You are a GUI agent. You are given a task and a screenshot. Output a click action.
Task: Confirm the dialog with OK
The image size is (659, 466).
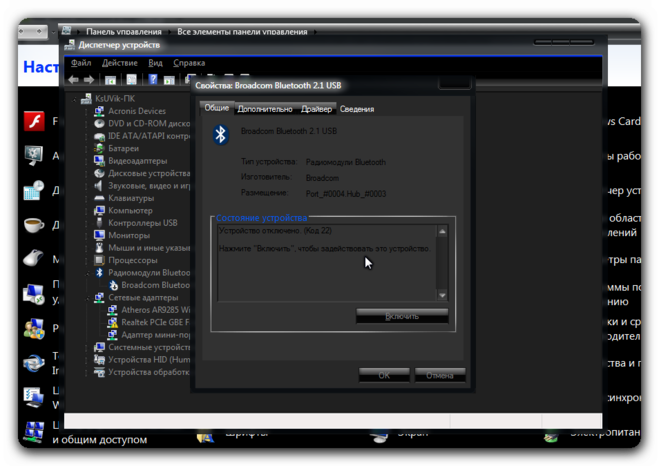click(384, 375)
